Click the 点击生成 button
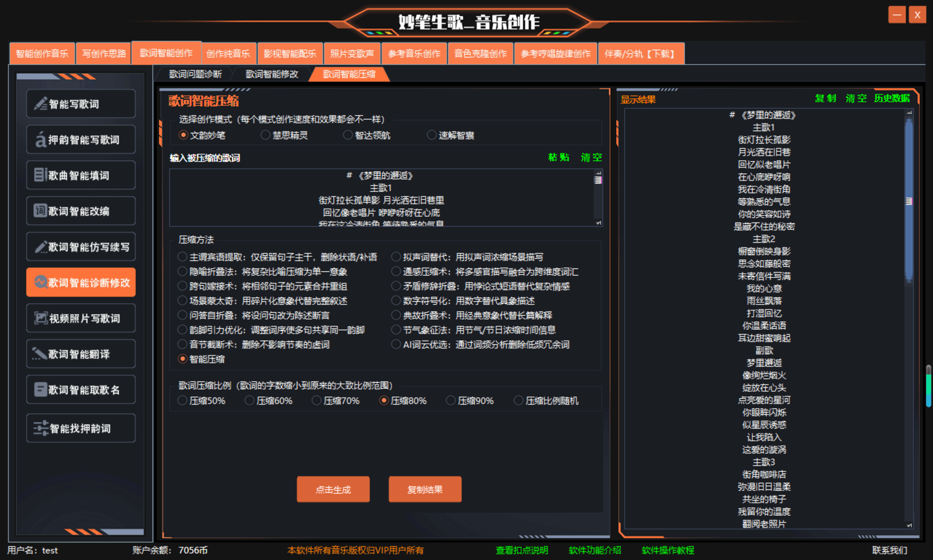The image size is (933, 560). (x=333, y=489)
